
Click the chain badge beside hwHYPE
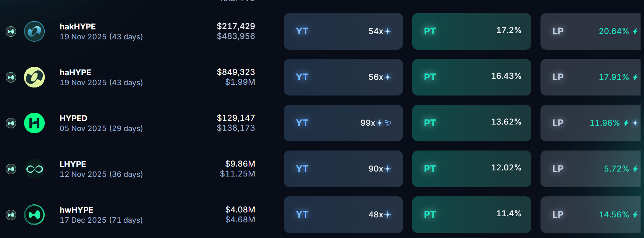(x=11, y=215)
